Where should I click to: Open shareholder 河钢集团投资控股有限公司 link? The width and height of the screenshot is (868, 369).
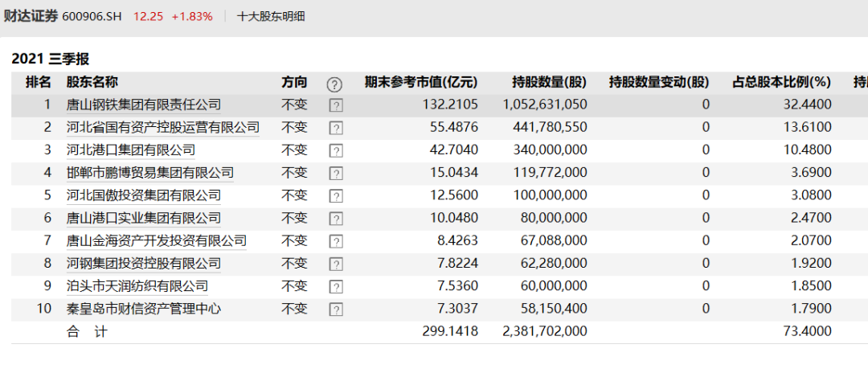pos(143,263)
